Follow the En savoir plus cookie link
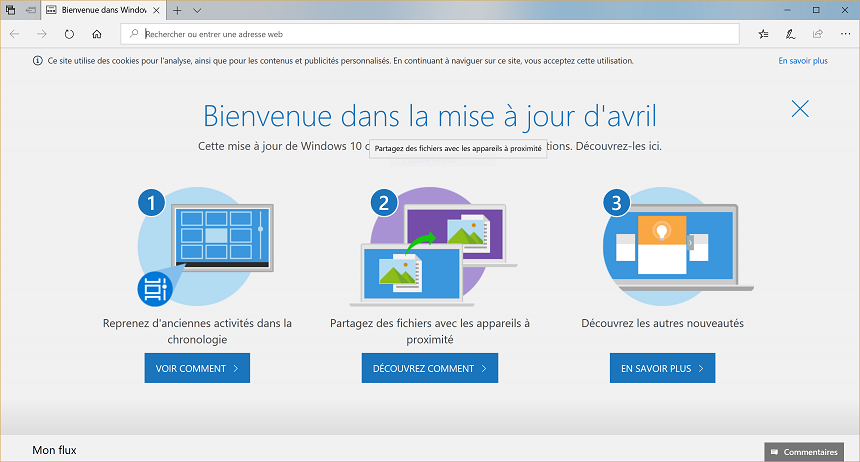 point(803,61)
